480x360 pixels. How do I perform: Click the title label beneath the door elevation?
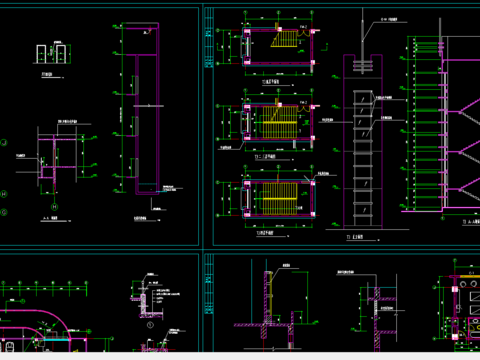pos(47,74)
